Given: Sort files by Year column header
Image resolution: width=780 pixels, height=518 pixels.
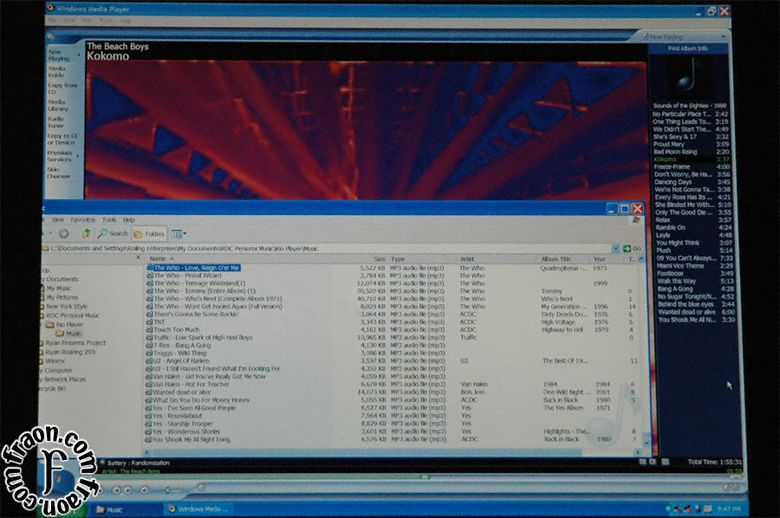Looking at the screenshot, I should 599,259.
